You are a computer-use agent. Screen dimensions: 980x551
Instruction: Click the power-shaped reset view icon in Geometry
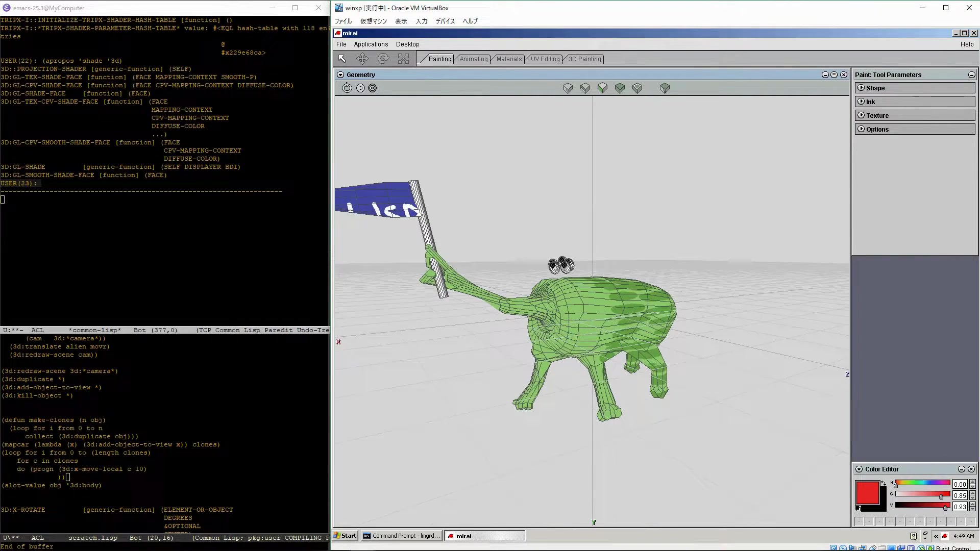[347, 88]
